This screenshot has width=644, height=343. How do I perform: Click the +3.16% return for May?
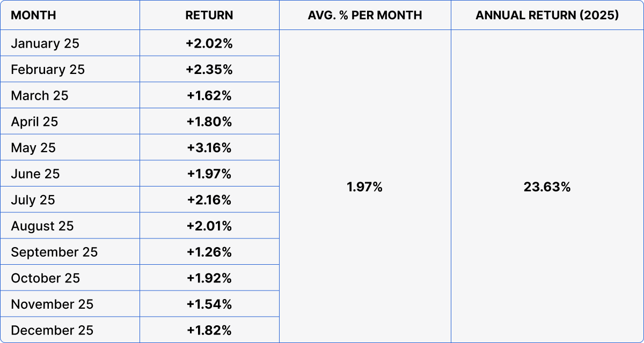[x=209, y=148]
